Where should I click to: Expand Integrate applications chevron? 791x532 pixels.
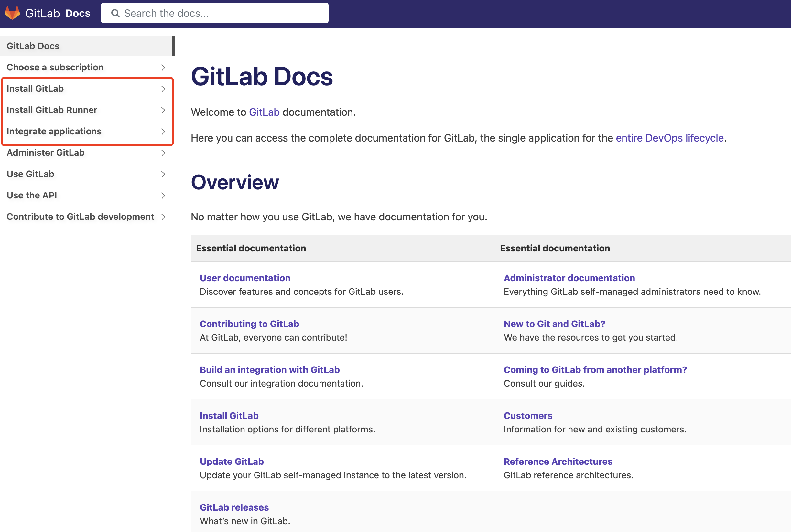tap(163, 131)
